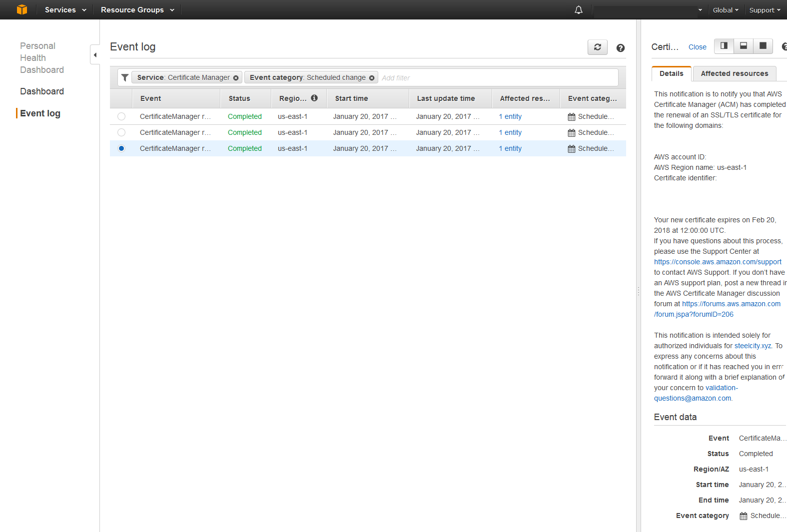This screenshot has width=787, height=532.
Task: Open the notifications bell
Action: (579, 10)
